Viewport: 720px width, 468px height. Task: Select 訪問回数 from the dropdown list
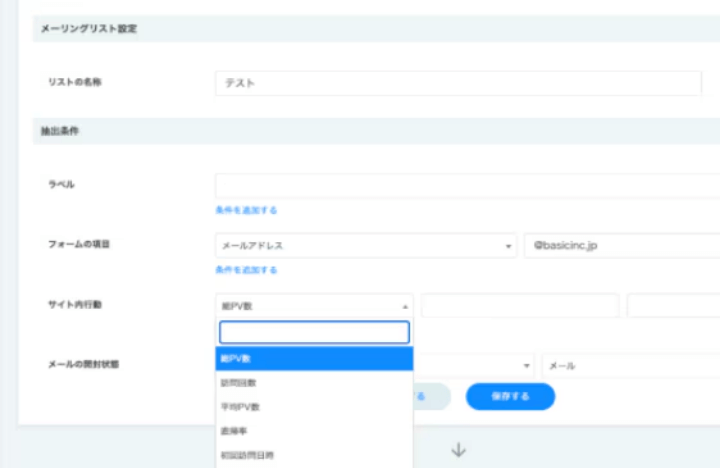pyautogui.click(x=314, y=383)
